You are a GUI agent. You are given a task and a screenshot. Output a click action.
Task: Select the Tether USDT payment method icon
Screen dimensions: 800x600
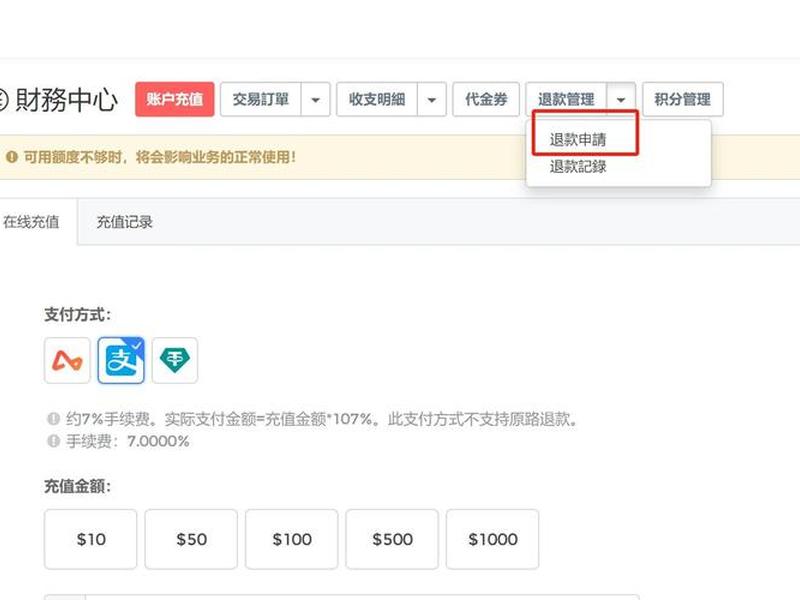coord(174,360)
